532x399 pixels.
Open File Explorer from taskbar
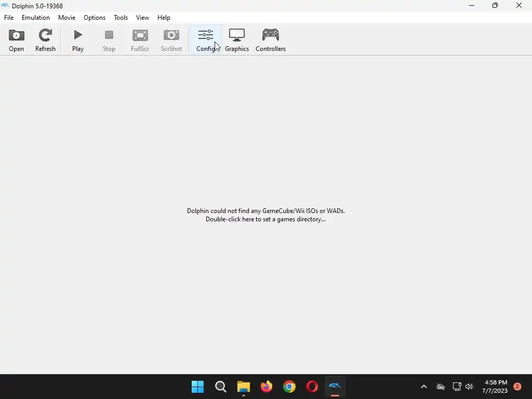click(x=244, y=387)
